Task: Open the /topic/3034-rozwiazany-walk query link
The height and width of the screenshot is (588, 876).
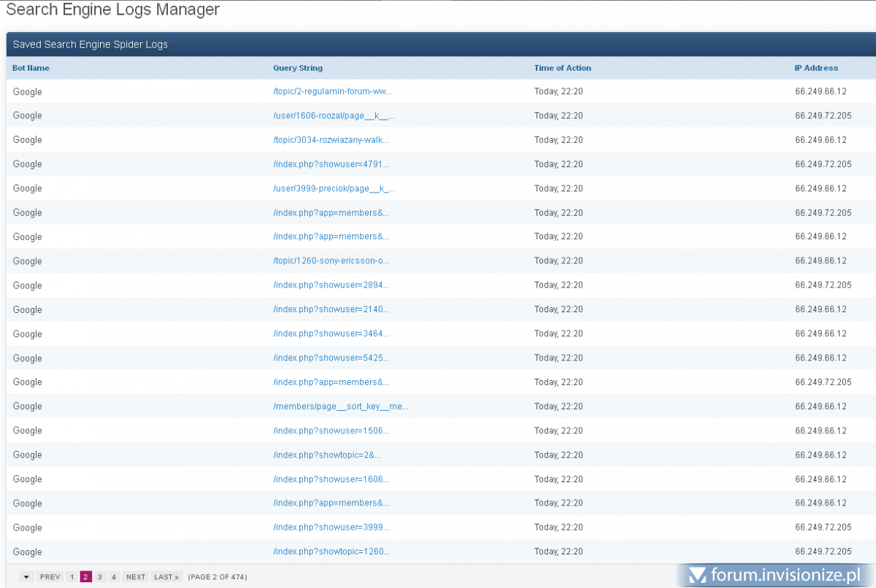Action: click(331, 140)
